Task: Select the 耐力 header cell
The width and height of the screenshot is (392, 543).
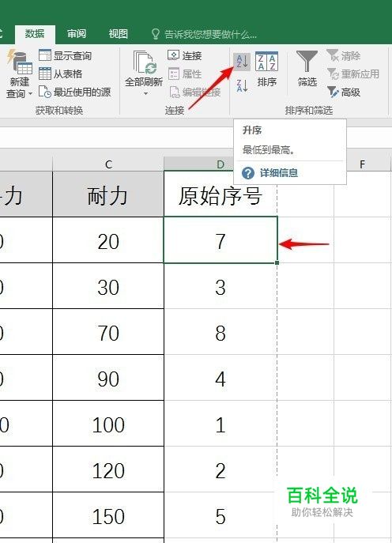Action: pos(108,194)
